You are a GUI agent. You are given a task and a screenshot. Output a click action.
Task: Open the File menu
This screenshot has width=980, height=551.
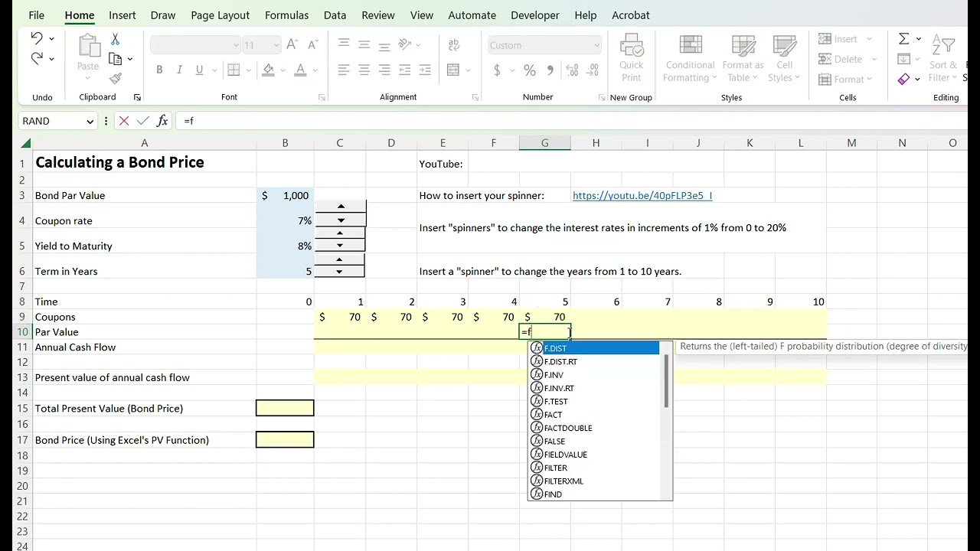click(x=36, y=15)
